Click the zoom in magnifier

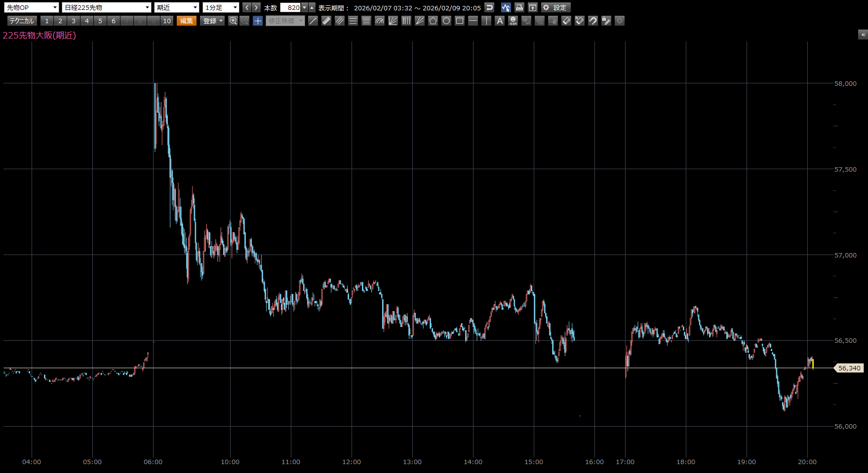pos(233,21)
